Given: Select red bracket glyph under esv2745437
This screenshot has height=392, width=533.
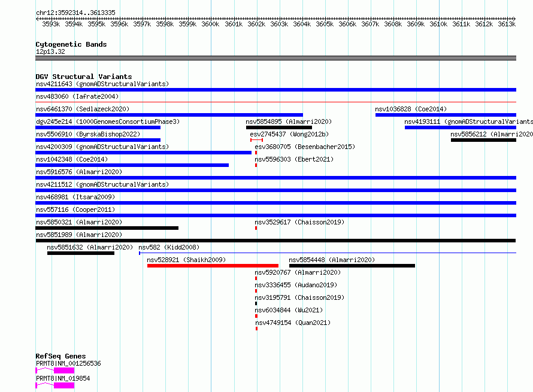Looking at the screenshot, I should pos(257,140).
